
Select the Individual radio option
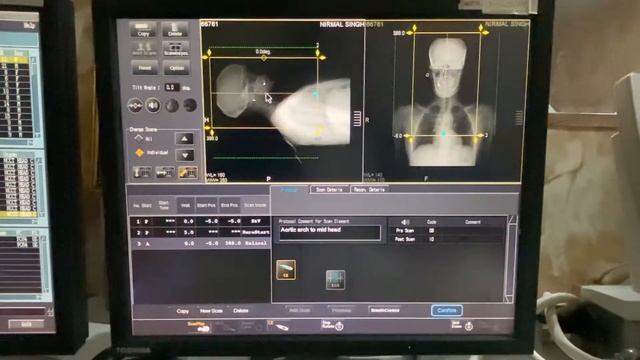151,153
